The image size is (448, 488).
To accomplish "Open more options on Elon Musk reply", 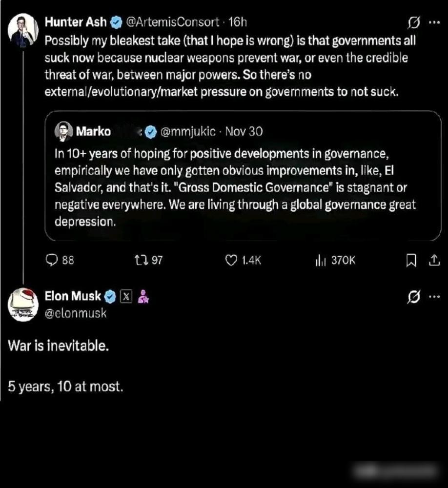I will pyautogui.click(x=433, y=296).
